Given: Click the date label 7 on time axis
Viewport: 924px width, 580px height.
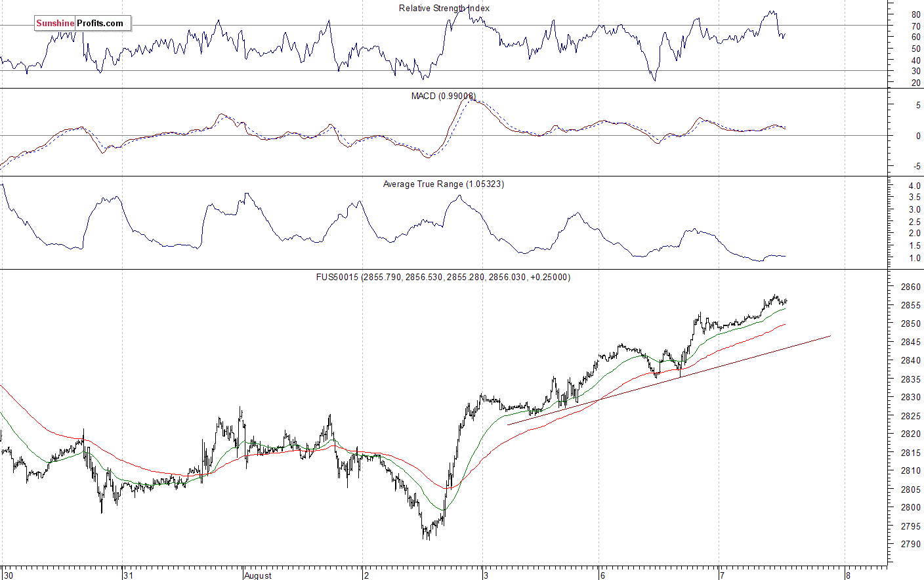Looking at the screenshot, I should (722, 575).
